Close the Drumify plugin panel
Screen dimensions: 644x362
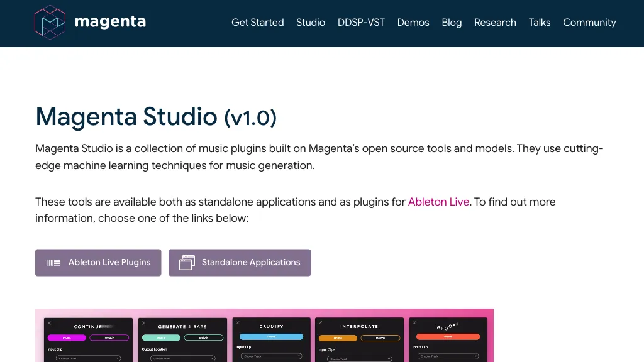coord(239,322)
